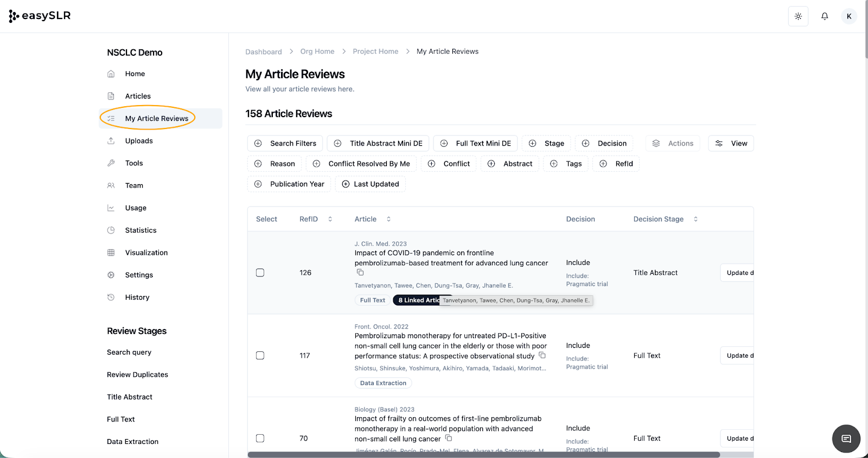Click the View button
Screen dimensions: 868x458
pyautogui.click(x=731, y=144)
